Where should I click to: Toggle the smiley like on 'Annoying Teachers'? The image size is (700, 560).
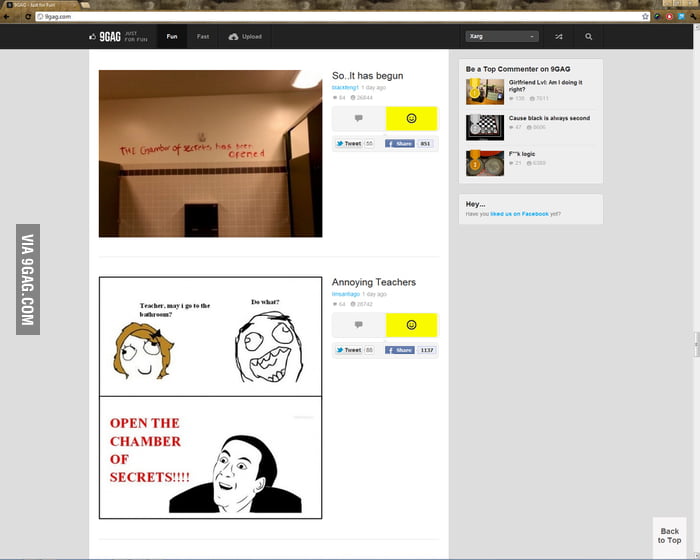coord(411,325)
